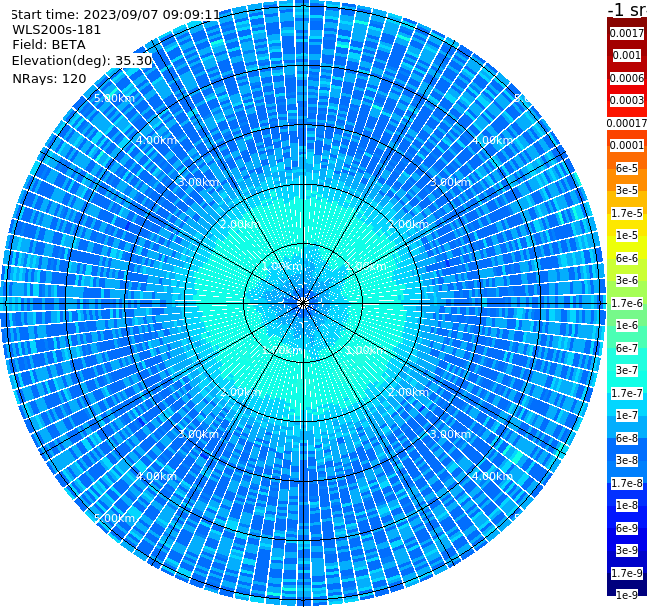Select the 1.7e-9 colorbar value
647x607 pixels.
[627, 573]
